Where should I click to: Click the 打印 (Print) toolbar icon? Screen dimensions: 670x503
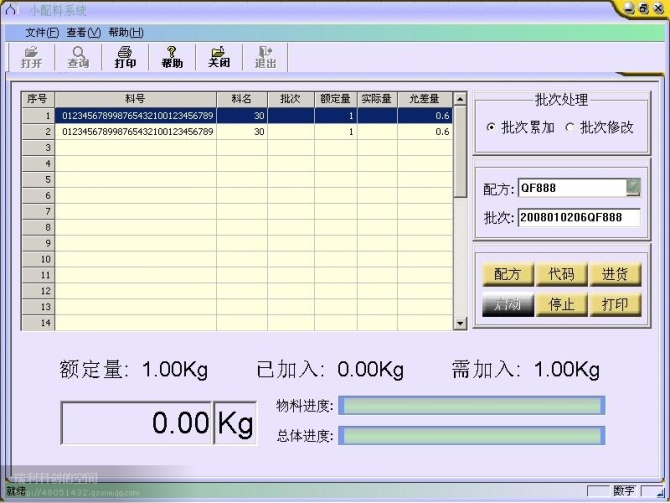tap(125, 57)
